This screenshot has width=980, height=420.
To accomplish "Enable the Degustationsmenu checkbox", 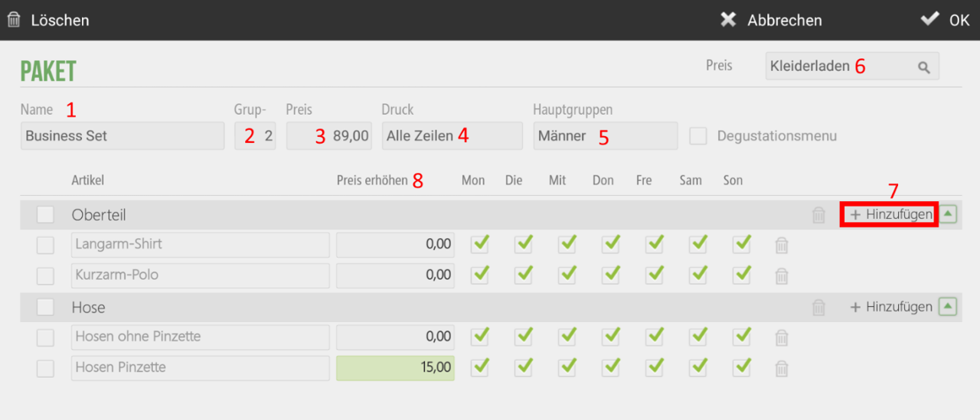I will click(x=697, y=136).
